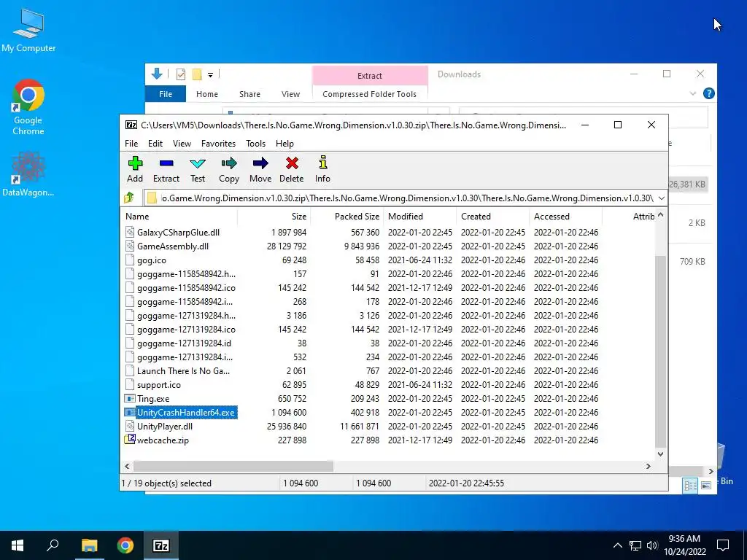Sort by the Size column header
747x560 pixels.
[274, 216]
